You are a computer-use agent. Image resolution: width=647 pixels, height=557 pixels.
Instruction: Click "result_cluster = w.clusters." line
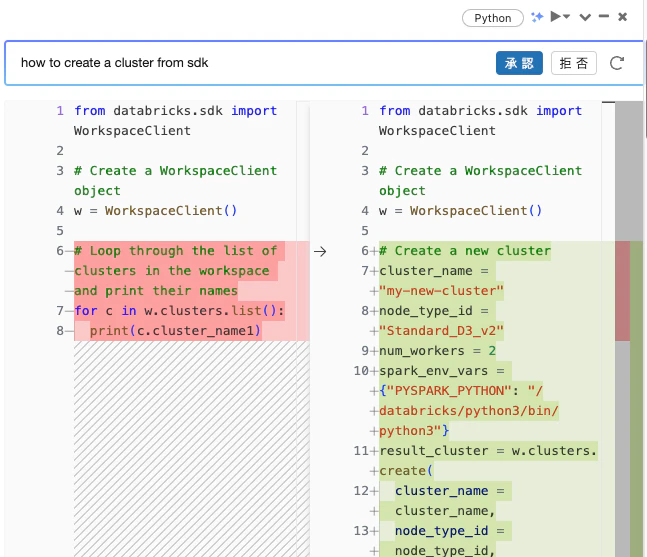[x=488, y=451]
